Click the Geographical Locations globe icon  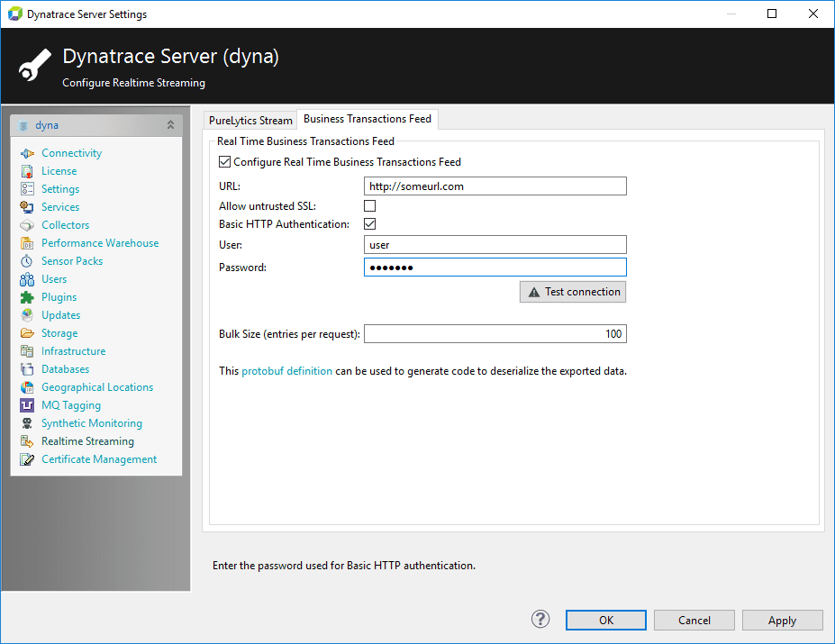(x=27, y=387)
